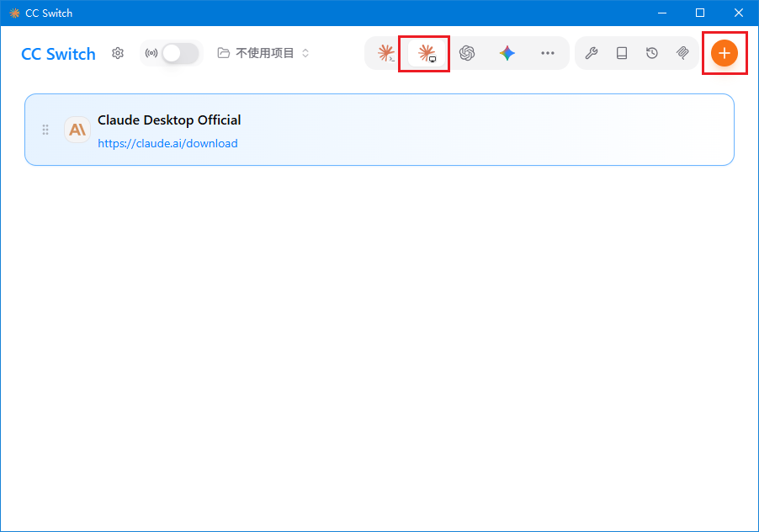Switch to the OpenAI Codex tab
This screenshot has width=759, height=532.
tap(467, 53)
